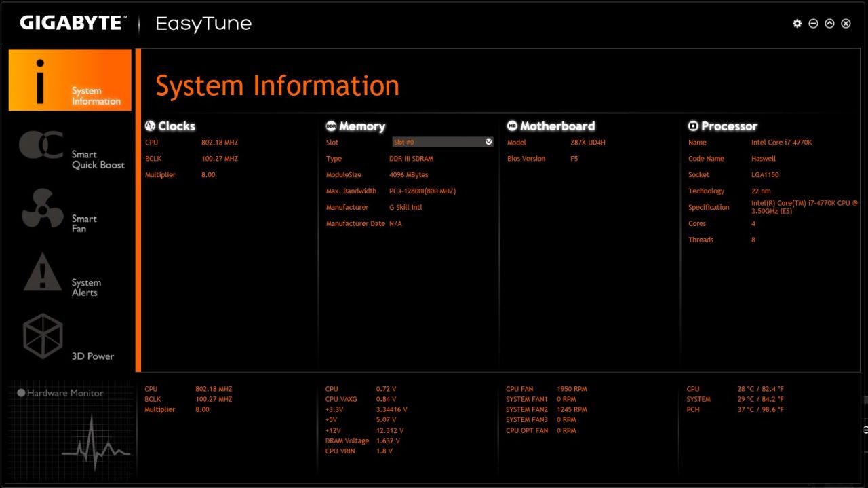
Task: Click the Motherboard section header icon
Action: click(x=512, y=126)
